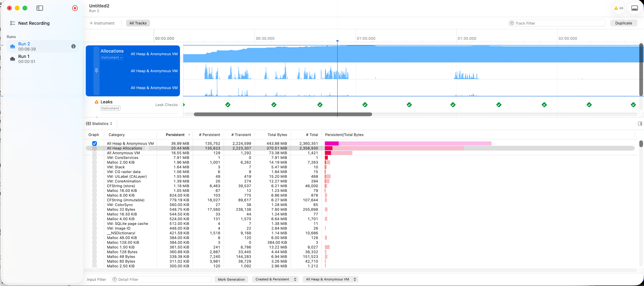Select the VM: ColorSync row
The image size is (644, 286).
(360, 205)
